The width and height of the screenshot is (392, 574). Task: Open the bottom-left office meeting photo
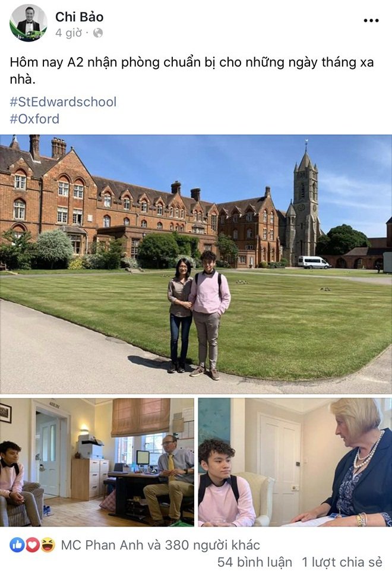[97, 462]
